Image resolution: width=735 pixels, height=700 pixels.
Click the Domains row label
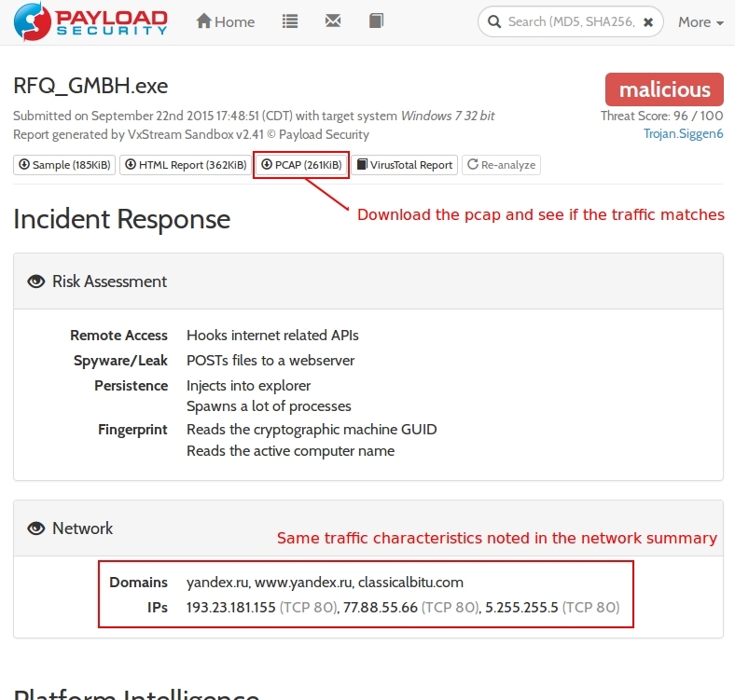pos(138,583)
